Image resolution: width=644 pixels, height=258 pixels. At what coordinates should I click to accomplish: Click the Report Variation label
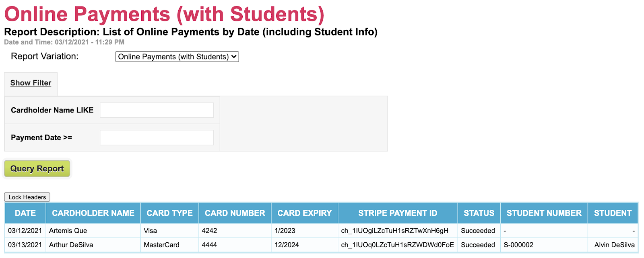click(45, 56)
